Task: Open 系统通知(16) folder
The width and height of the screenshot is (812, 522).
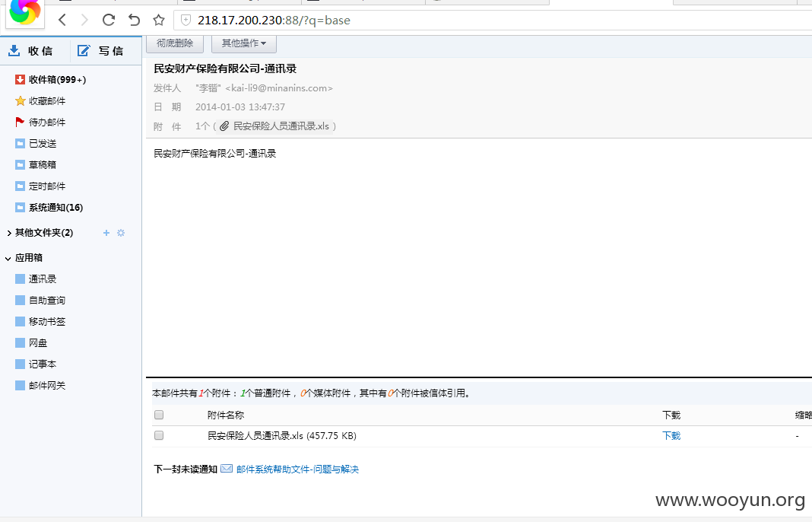Action: click(x=56, y=207)
